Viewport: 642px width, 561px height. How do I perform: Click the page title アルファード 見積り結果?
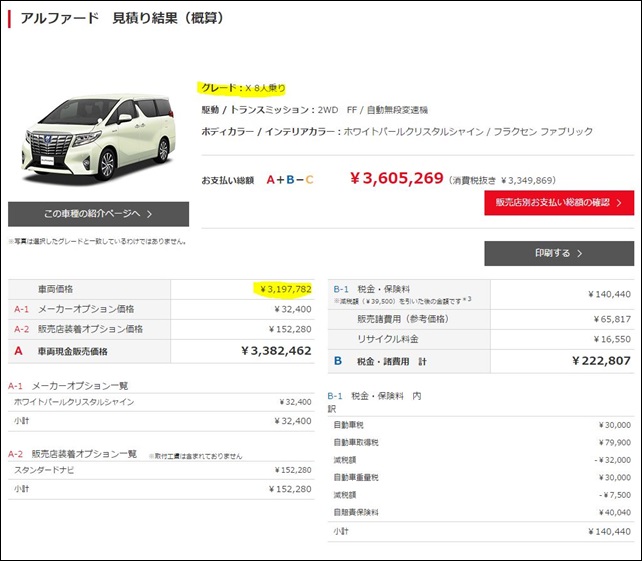point(122,18)
